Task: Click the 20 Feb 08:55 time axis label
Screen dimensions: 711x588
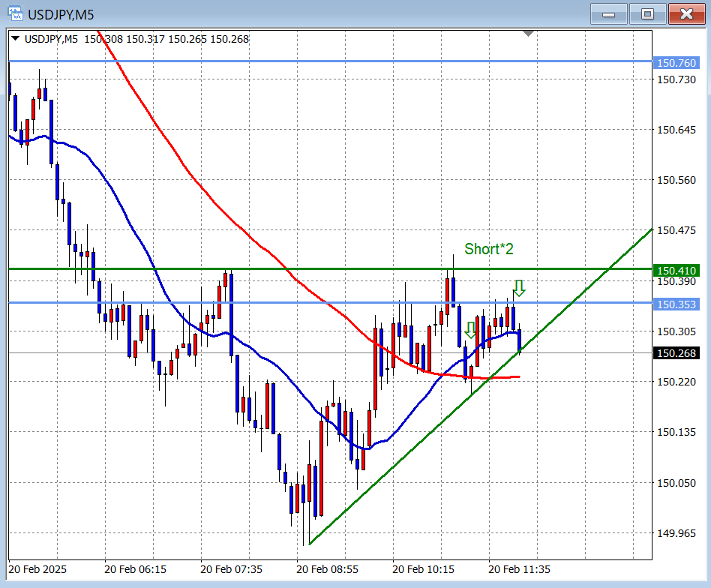Action: point(326,569)
